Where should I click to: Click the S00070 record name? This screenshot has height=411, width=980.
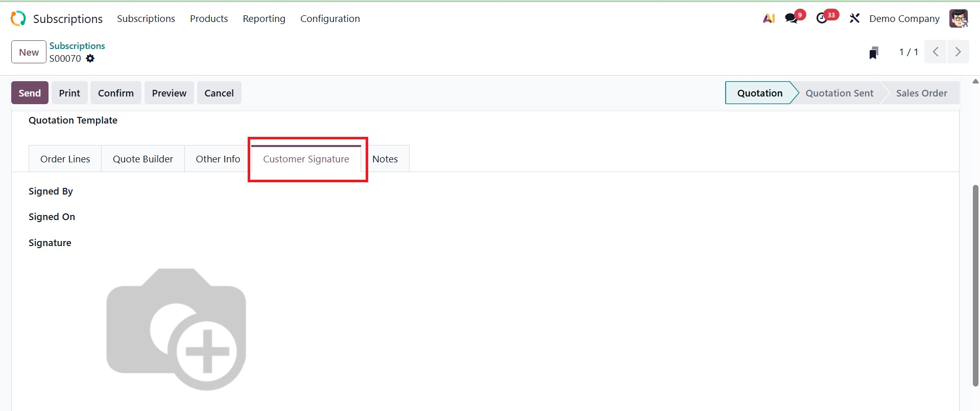tap(65, 58)
